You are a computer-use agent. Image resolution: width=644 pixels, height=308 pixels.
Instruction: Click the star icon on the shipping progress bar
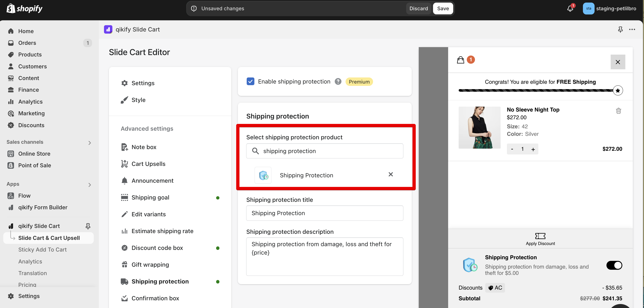pos(618,91)
